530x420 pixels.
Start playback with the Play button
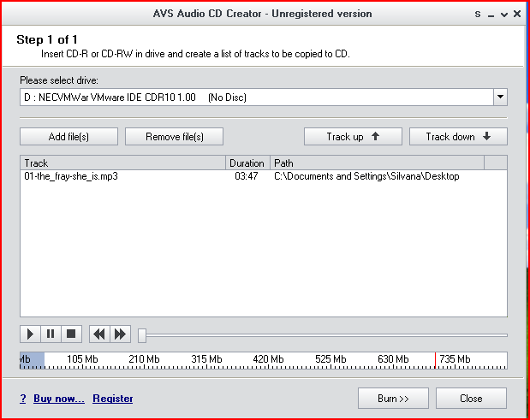pos(31,334)
